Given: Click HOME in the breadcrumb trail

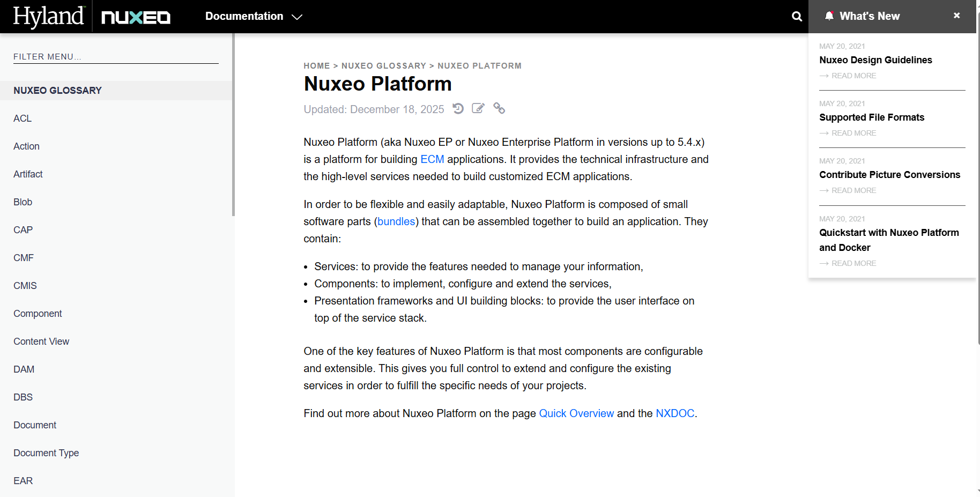Looking at the screenshot, I should (x=317, y=65).
